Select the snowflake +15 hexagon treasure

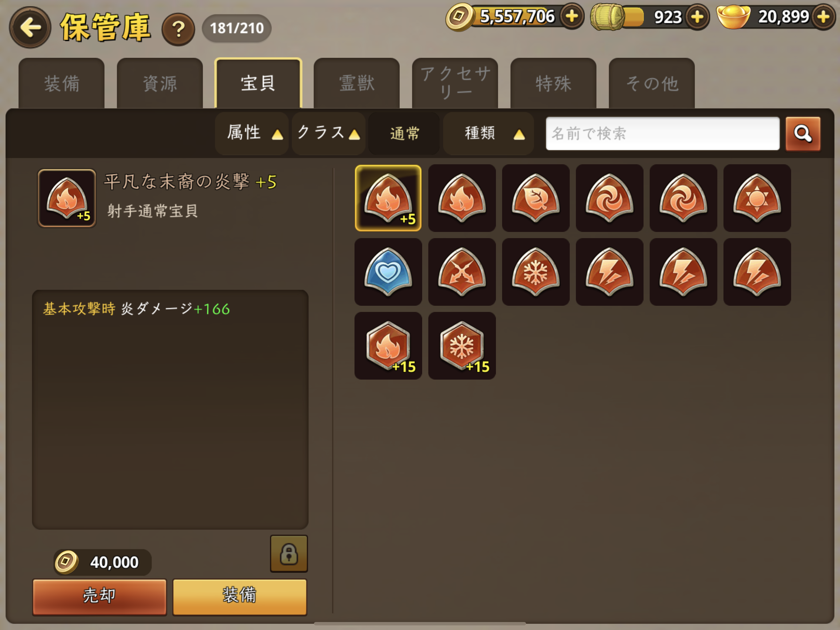pyautogui.click(x=462, y=346)
